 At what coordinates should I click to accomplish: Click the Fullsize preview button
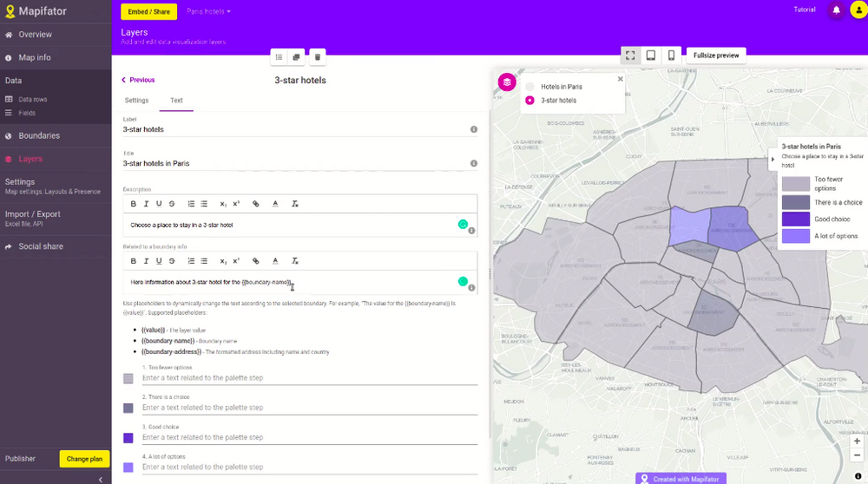pos(716,56)
